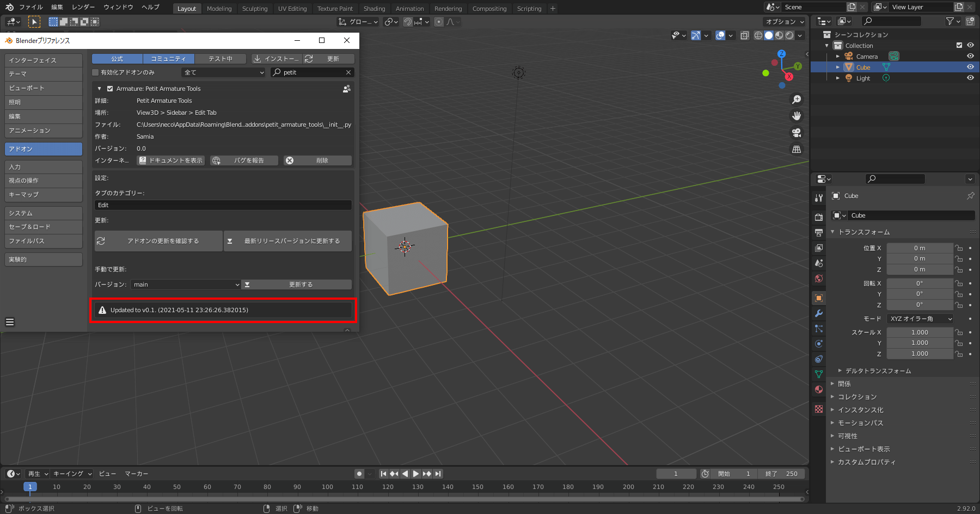The height and width of the screenshot is (514, 980).
Task: Toggle camera view icon in viewport
Action: click(797, 133)
